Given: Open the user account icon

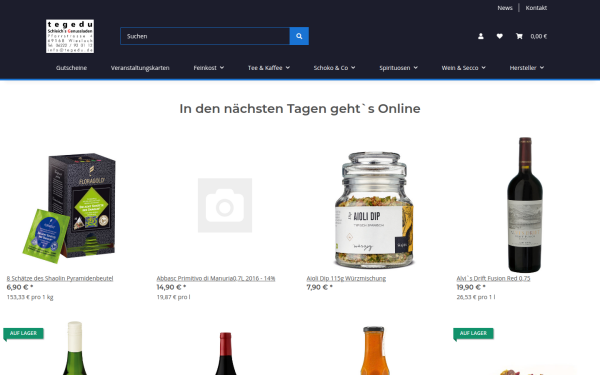Looking at the screenshot, I should point(481,36).
